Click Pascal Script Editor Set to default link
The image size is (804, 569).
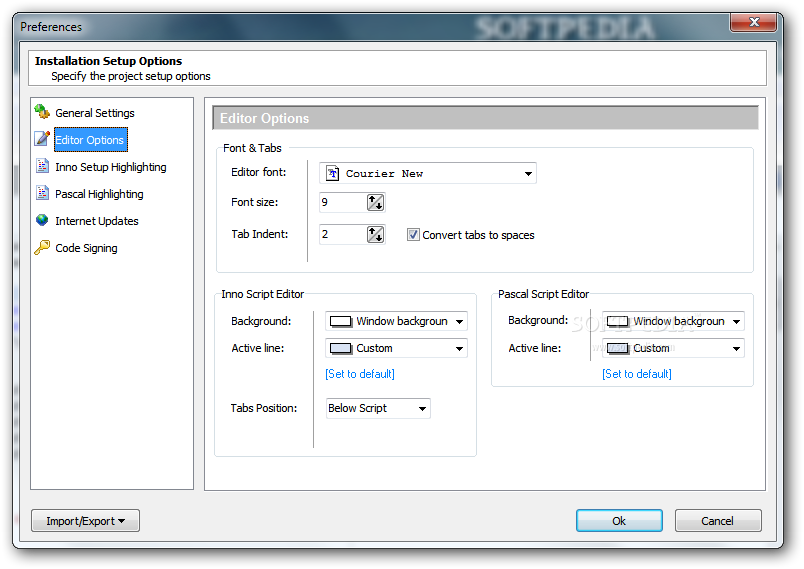tap(637, 374)
